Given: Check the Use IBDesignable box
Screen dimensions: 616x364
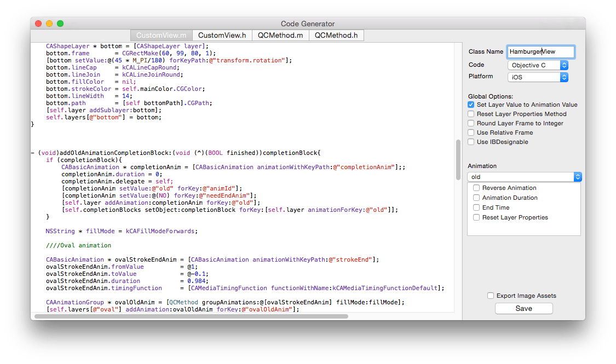Looking at the screenshot, I should (x=471, y=142).
